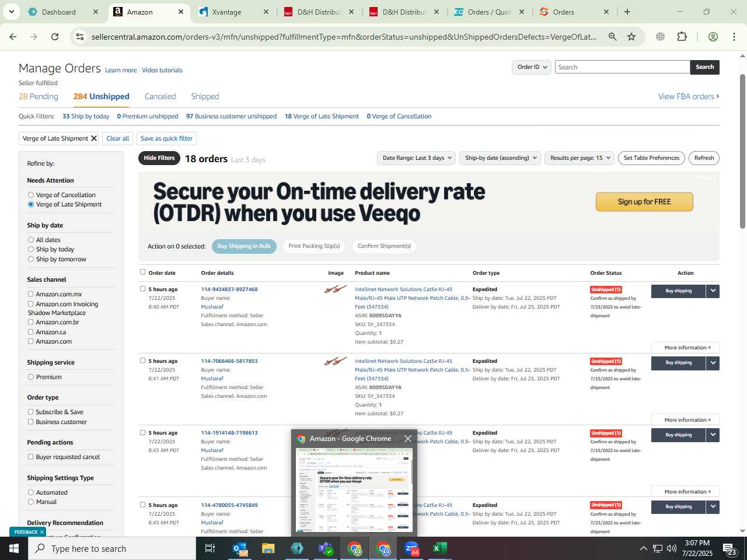Open File Explorer from the taskbar
This screenshot has height=560, width=747.
coord(268,548)
